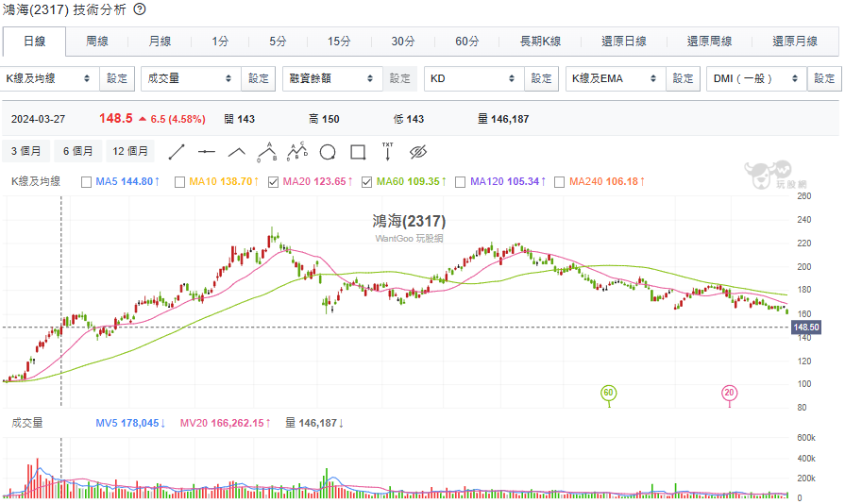Click the help question mark icon

tap(139, 9)
